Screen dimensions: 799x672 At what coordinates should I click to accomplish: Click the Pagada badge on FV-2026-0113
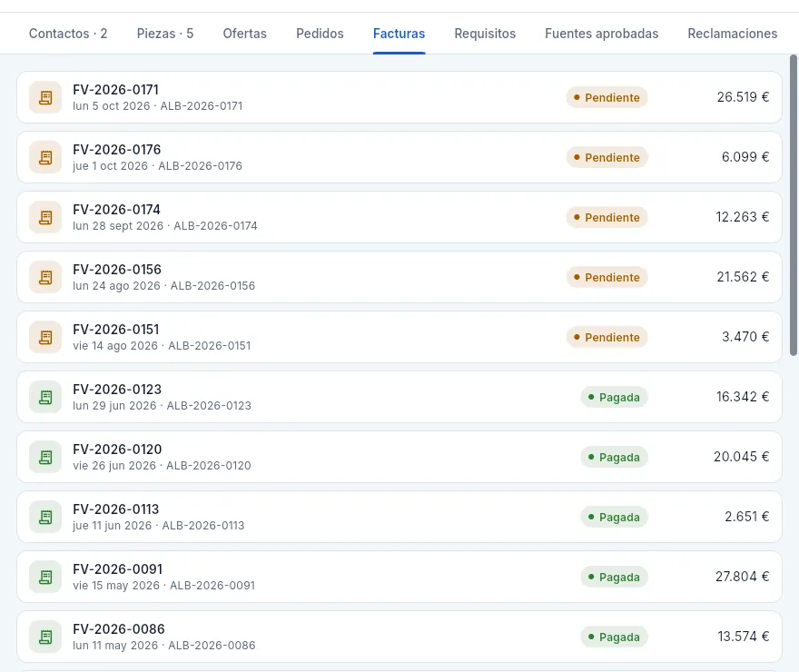(x=614, y=517)
